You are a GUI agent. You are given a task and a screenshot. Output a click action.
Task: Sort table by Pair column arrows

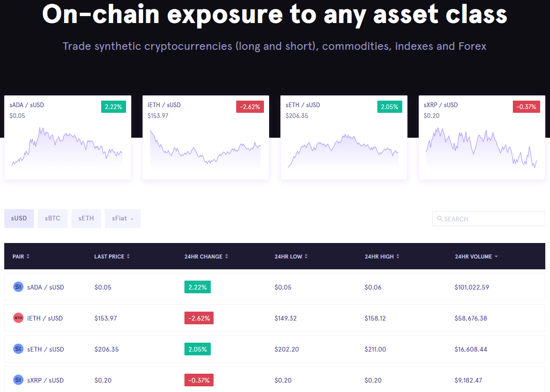[x=28, y=257]
